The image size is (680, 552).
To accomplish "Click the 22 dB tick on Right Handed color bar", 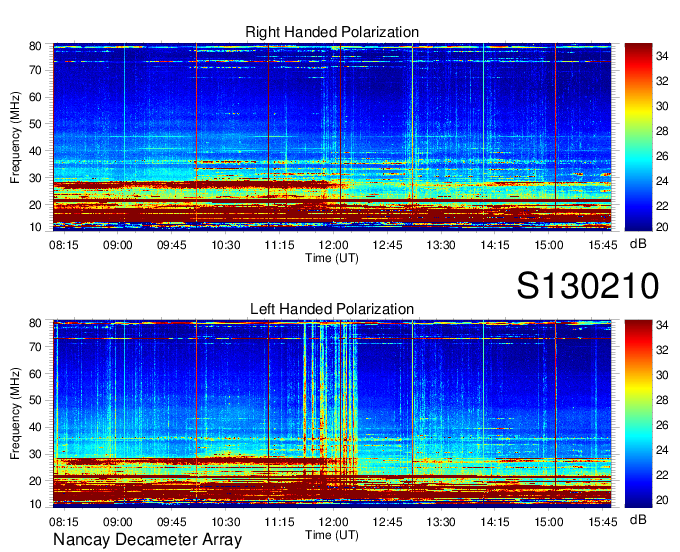I will click(662, 206).
